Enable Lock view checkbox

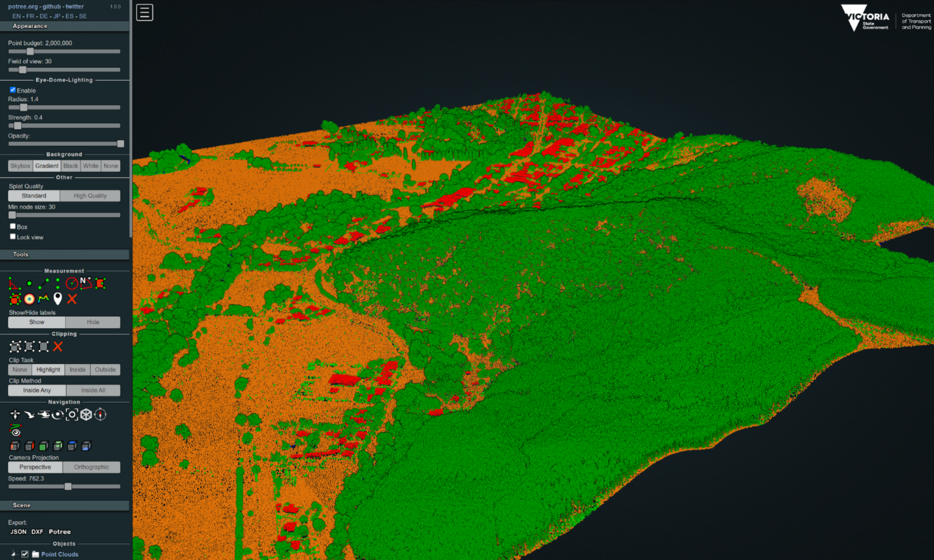coord(13,237)
